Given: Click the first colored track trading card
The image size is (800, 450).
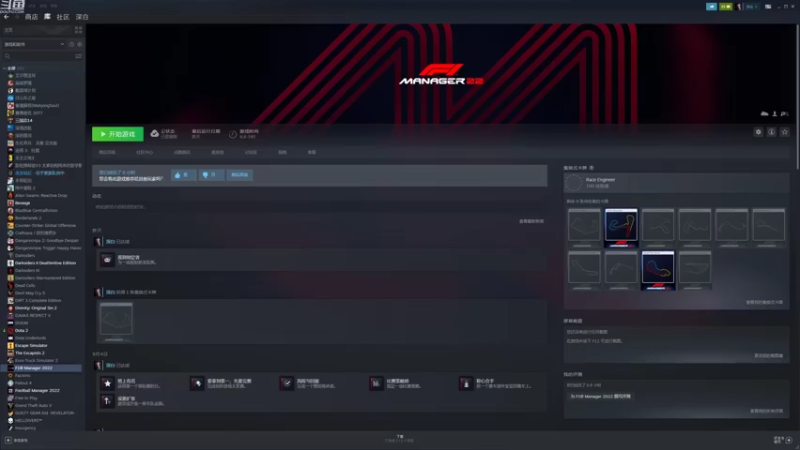Looking at the screenshot, I should (621, 228).
